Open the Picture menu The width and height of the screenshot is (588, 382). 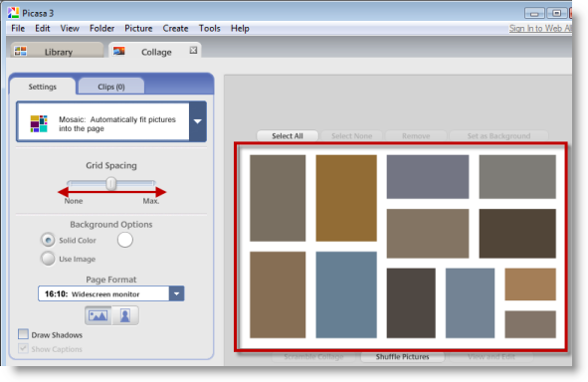[138, 29]
